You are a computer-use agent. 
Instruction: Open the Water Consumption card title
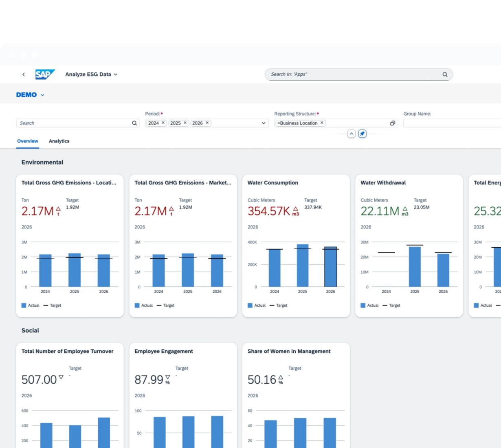[272, 183]
